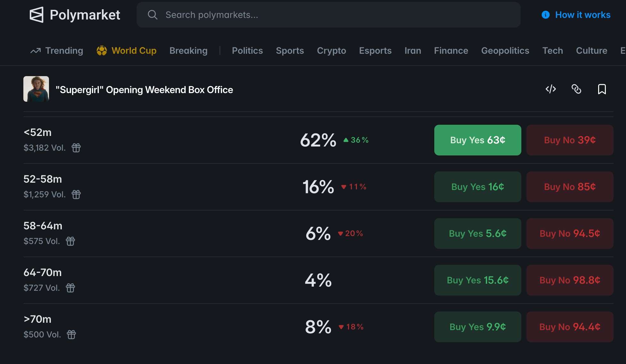The image size is (626, 364).
Task: Focus the Search polymarkets field
Action: click(329, 15)
